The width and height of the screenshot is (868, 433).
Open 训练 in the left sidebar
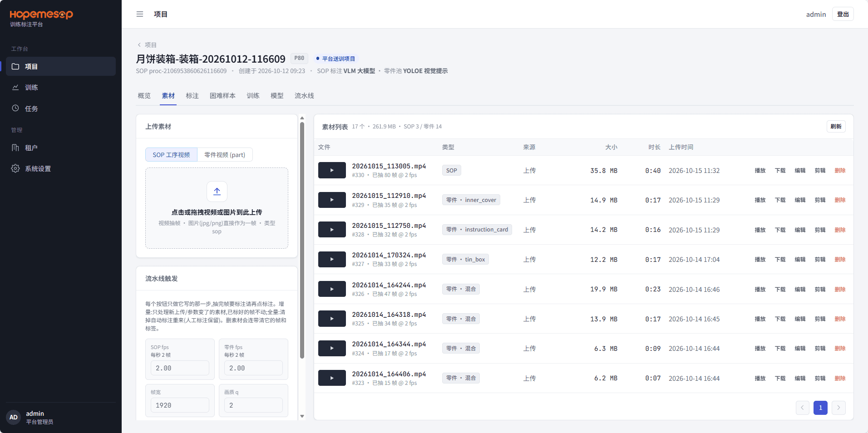click(61, 87)
